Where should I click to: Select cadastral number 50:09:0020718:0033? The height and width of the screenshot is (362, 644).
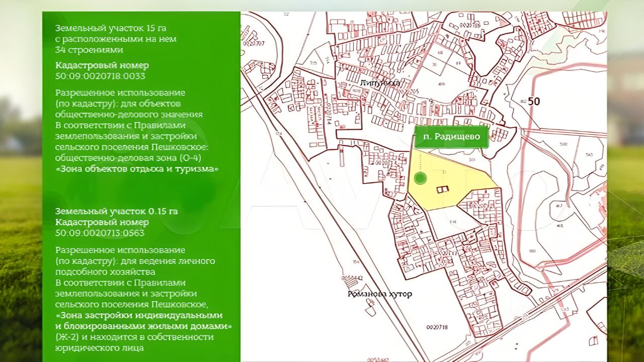coord(100,76)
